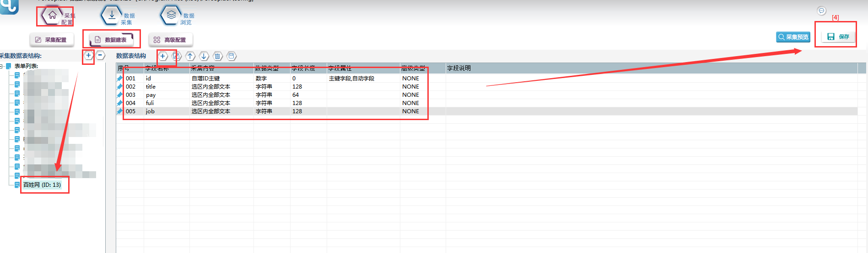Image resolution: width=868 pixels, height=253 pixels.
Task: Click the 自增ID主键 cell in row 001
Action: pyautogui.click(x=221, y=79)
